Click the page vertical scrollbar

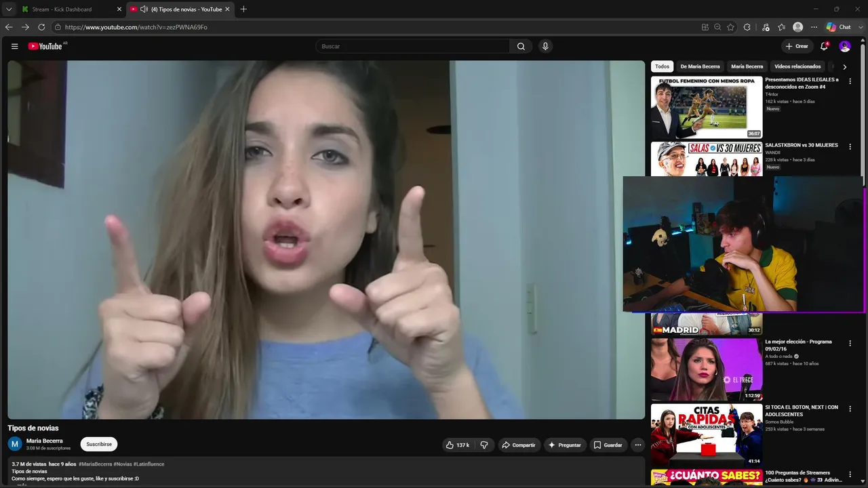[864, 115]
